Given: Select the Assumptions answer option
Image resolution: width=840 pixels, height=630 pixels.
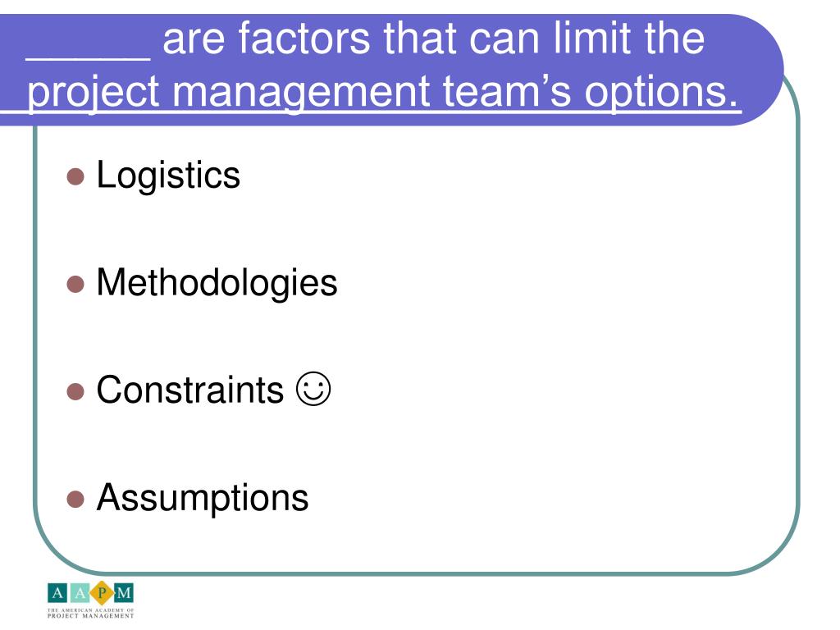Looking at the screenshot, I should (203, 498).
